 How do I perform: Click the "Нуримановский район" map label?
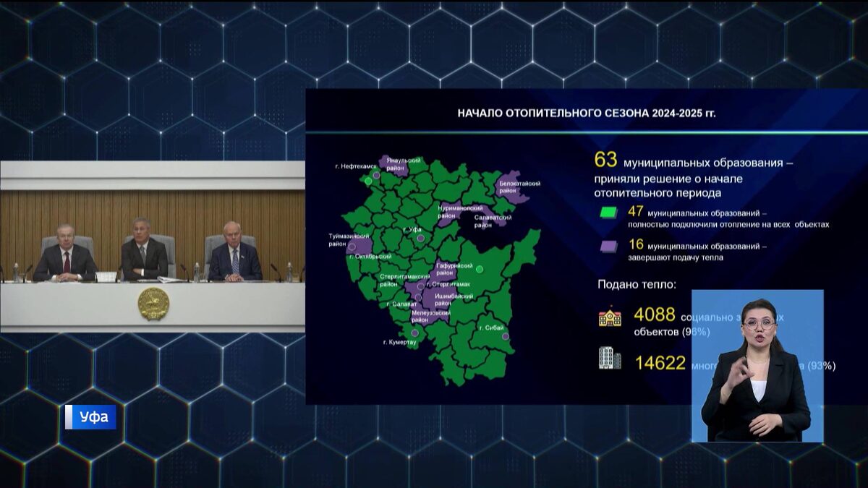click(x=460, y=210)
